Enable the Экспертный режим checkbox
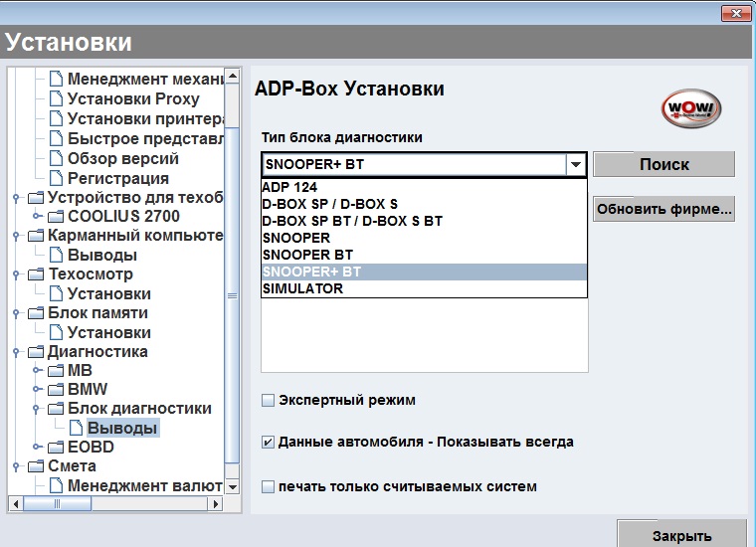 coord(268,400)
